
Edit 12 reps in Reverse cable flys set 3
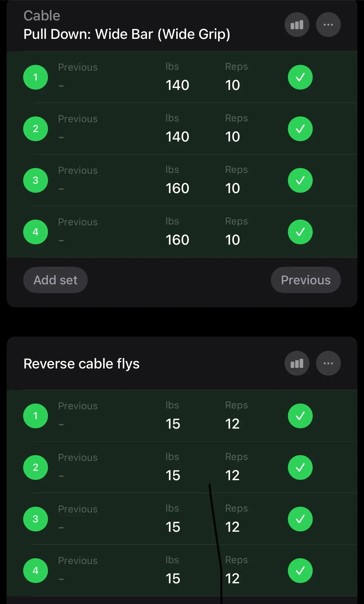pos(232,527)
